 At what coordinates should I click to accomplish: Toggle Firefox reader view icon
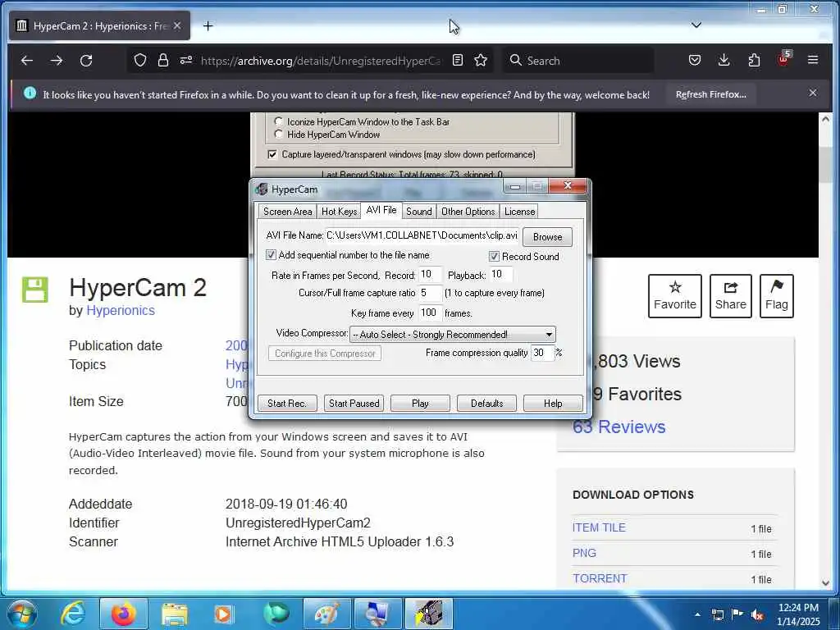(x=458, y=60)
